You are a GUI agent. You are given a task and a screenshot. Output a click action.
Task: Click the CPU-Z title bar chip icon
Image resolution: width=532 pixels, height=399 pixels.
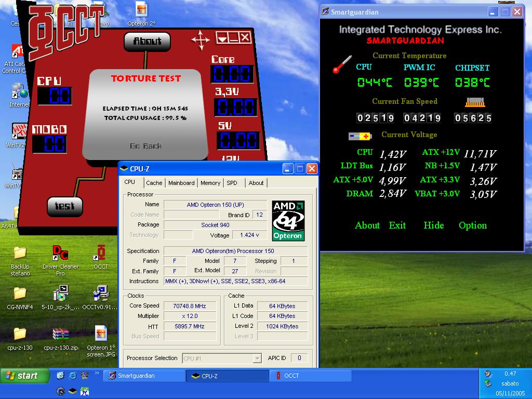[x=124, y=169]
